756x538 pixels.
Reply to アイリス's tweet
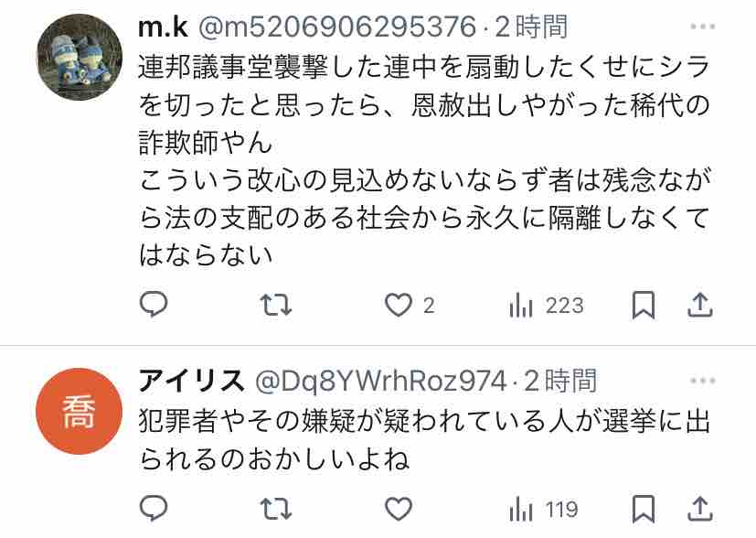point(154,508)
